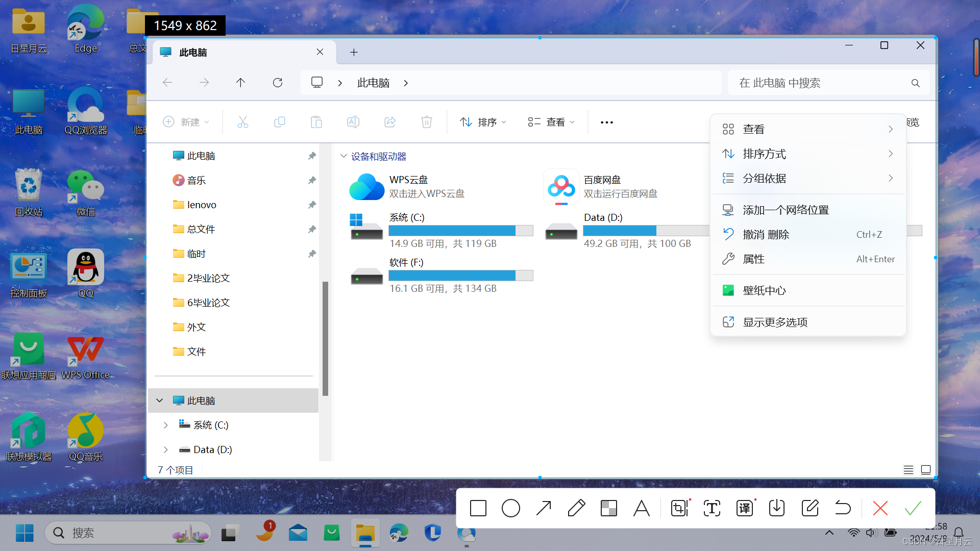980x551 pixels.
Task: Expand 系统 (C:) in navigation tree
Action: coord(165,425)
